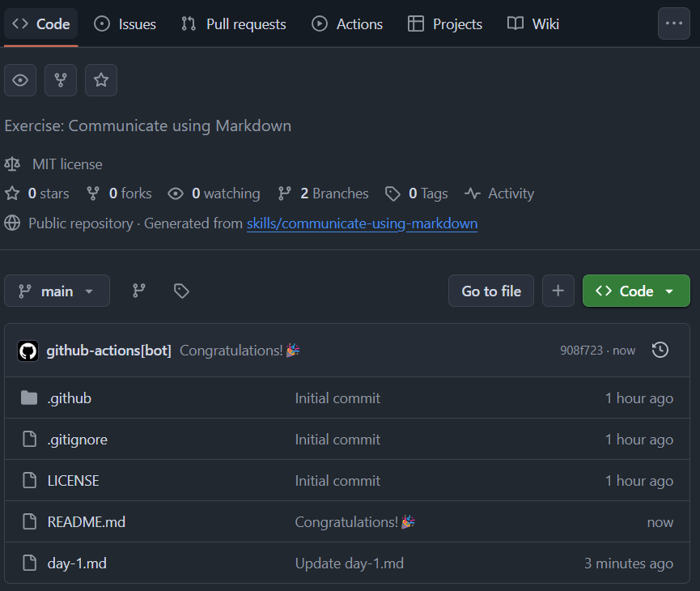Open the .github folder

point(70,398)
